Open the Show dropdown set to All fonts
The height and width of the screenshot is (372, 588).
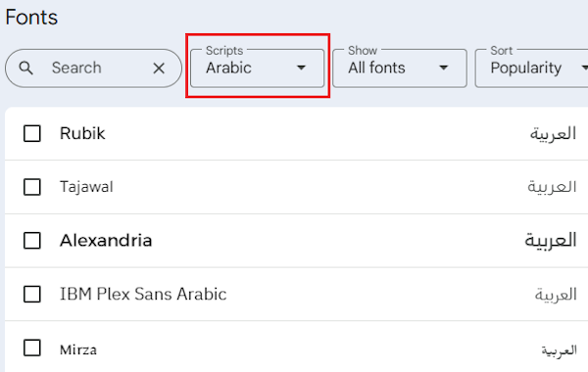400,69
